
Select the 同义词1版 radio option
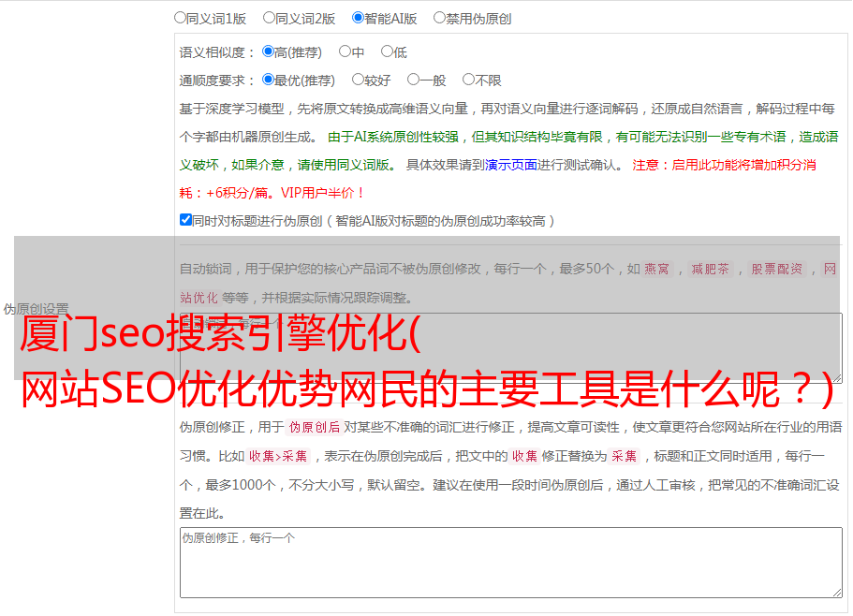click(x=180, y=18)
